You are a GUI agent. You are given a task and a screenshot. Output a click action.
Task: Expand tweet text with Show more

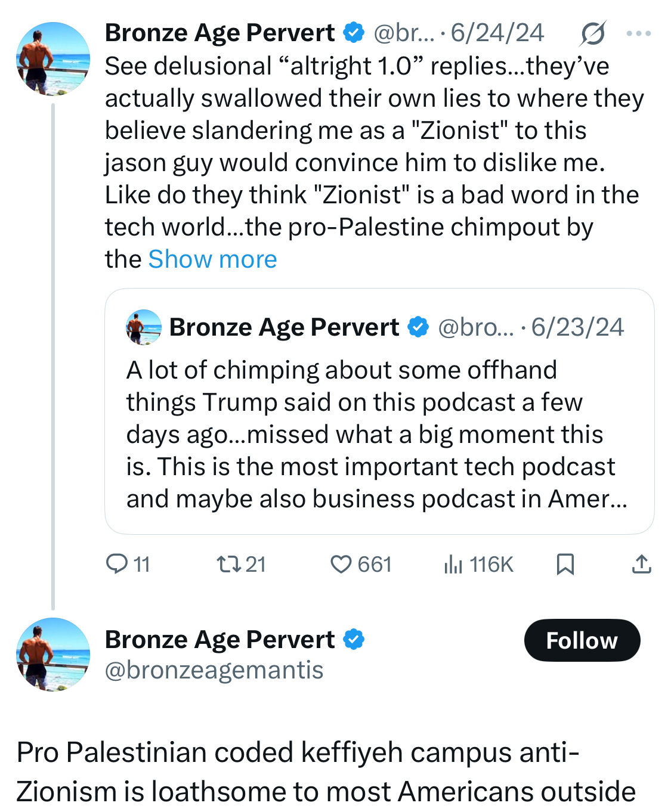point(212,259)
